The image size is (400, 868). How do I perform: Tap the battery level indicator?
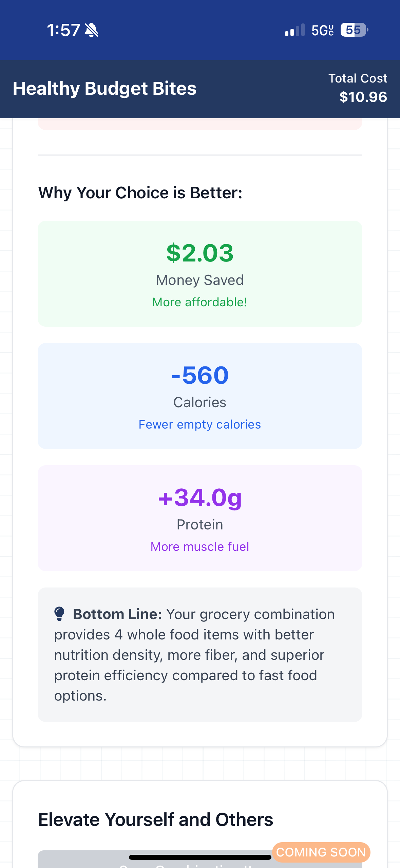[355, 30]
